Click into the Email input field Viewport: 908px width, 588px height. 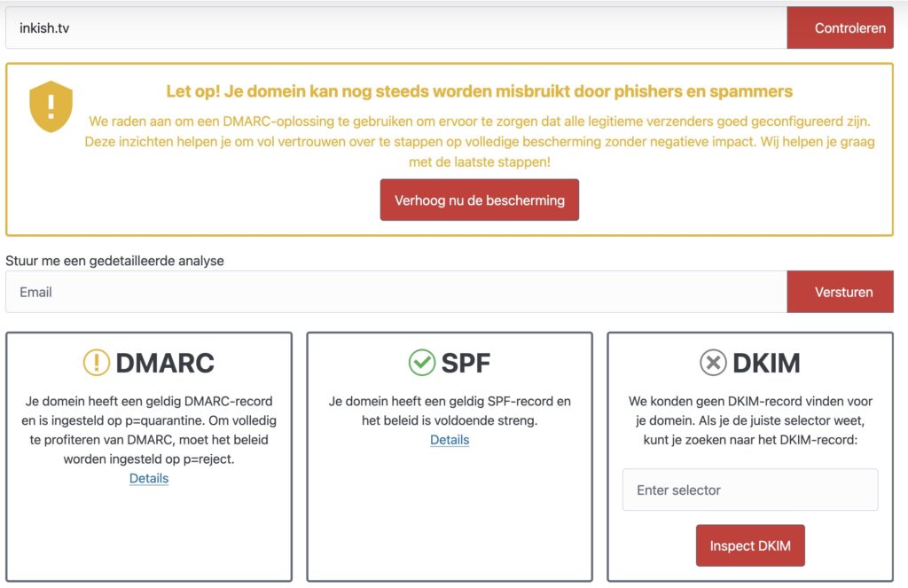coord(395,292)
